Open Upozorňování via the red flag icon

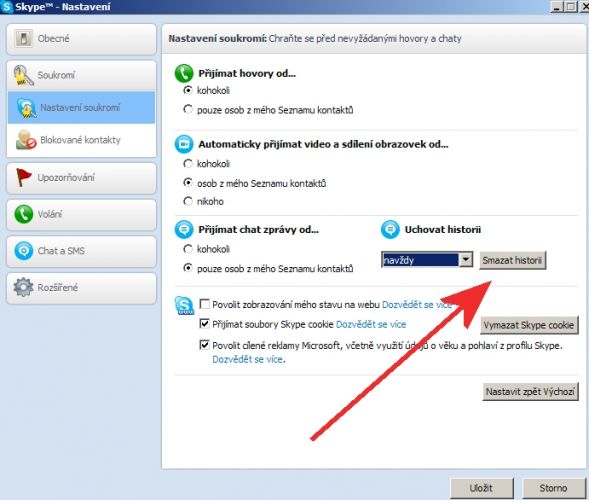pyautogui.click(x=24, y=177)
